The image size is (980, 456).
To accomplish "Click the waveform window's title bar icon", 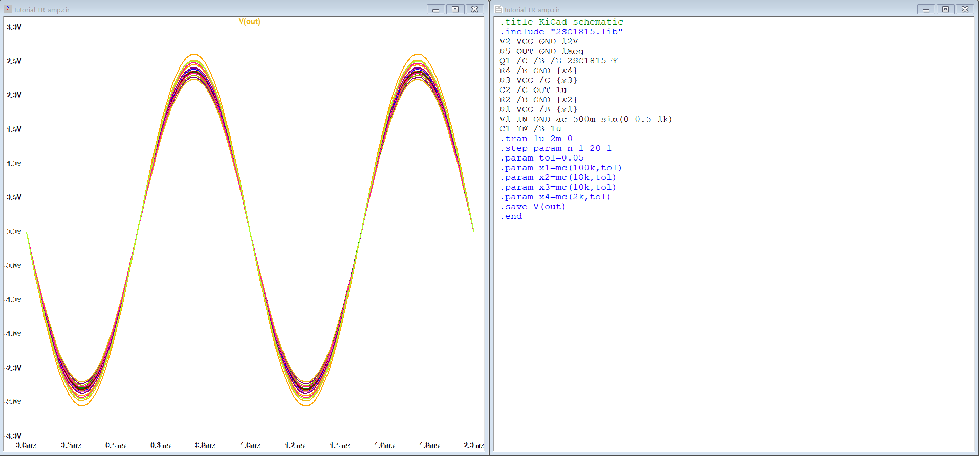I will [8, 9].
